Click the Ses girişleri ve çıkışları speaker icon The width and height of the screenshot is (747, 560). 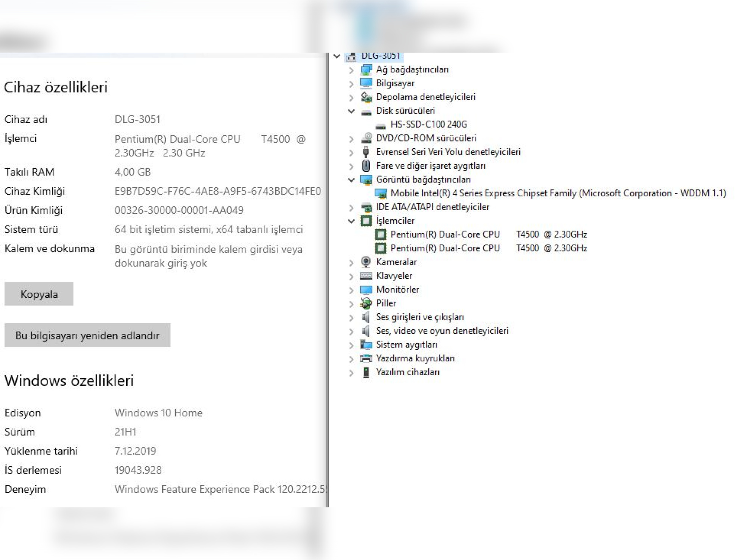coord(366,317)
